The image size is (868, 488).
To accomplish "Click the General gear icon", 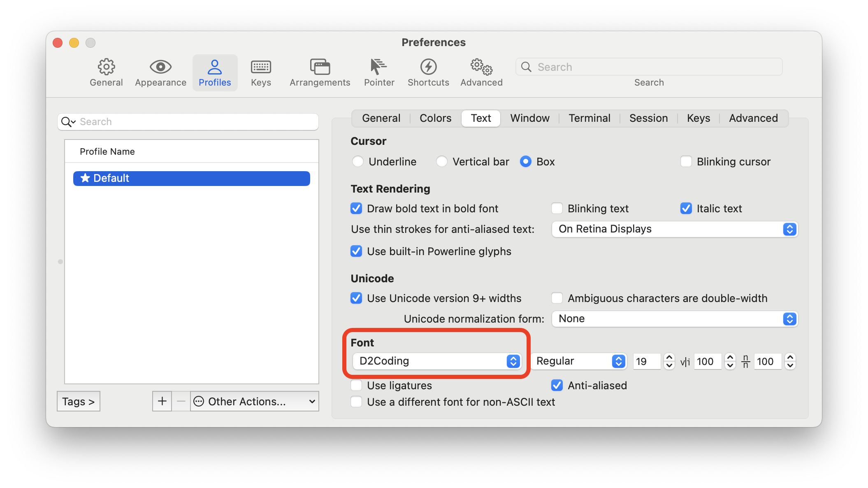I will [106, 72].
